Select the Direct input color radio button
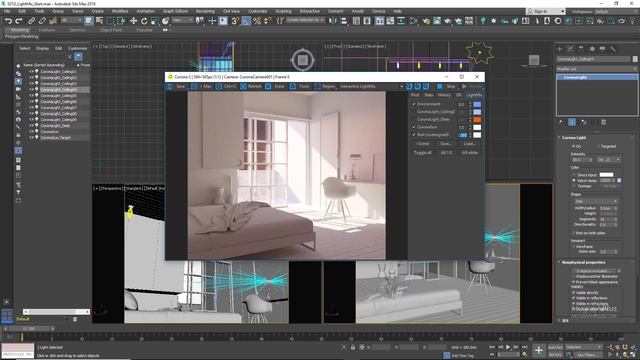The height and width of the screenshot is (360, 640). [x=574, y=175]
